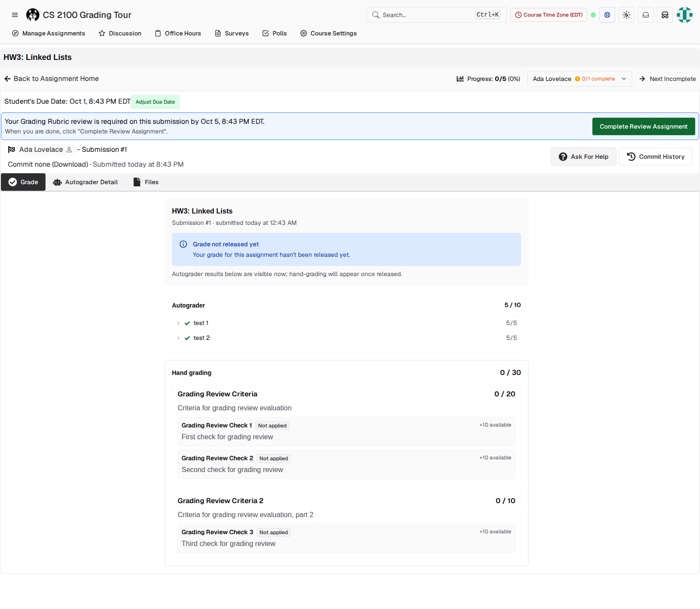Viewport: 700px width, 609px height.
Task: Open the Files tab
Action: [146, 182]
